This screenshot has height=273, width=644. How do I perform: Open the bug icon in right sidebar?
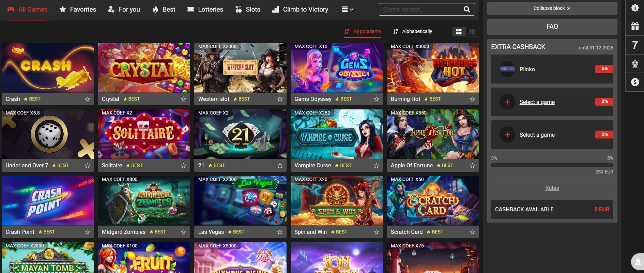pos(635,7)
